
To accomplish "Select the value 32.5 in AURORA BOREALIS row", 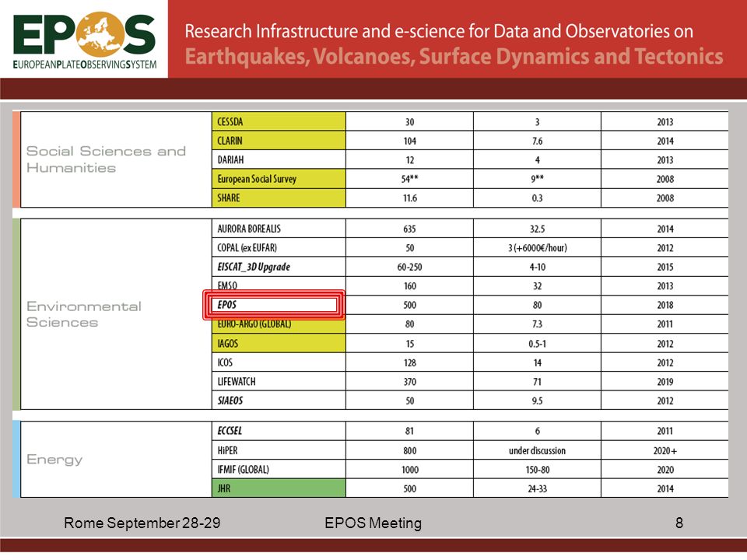I will [538, 229].
